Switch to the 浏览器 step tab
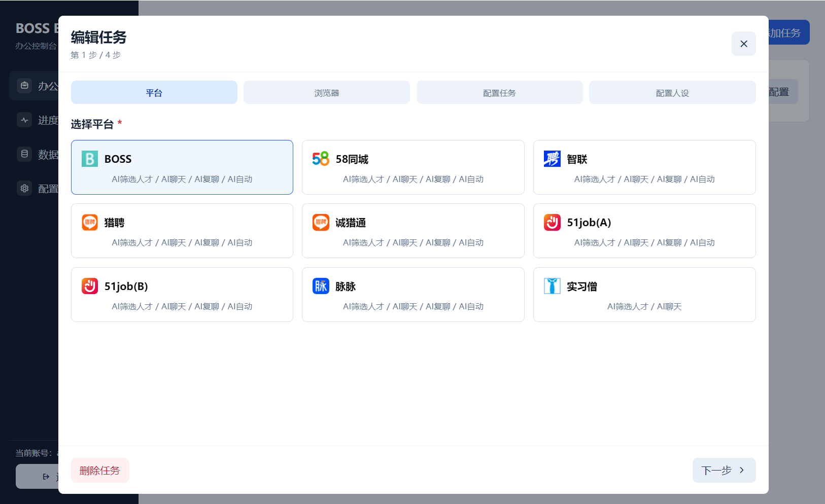This screenshot has width=825, height=504. pyautogui.click(x=327, y=92)
